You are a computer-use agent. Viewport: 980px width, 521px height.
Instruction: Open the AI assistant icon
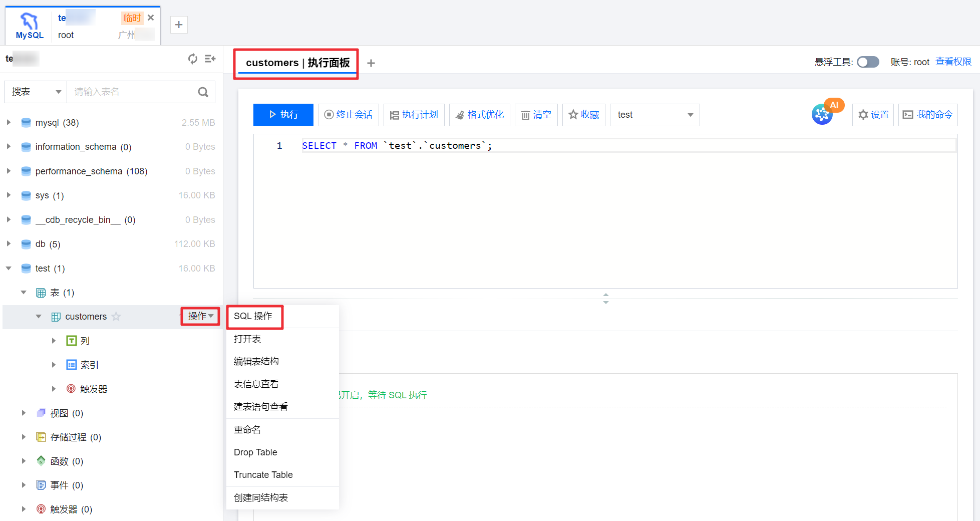(x=822, y=114)
